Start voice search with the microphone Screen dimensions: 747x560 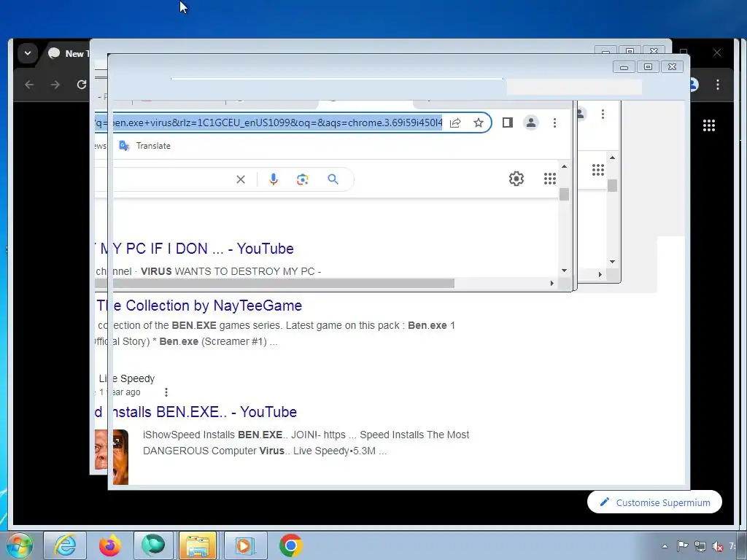point(274,179)
